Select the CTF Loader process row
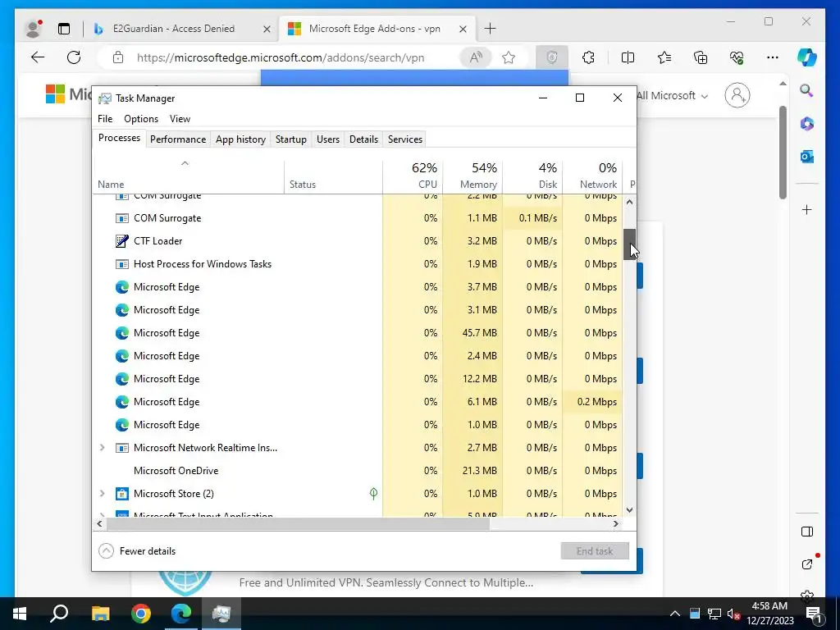 [x=358, y=241]
